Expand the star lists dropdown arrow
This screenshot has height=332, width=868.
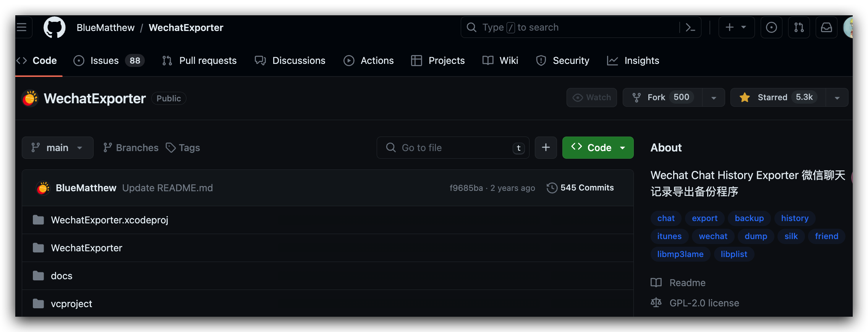(837, 98)
